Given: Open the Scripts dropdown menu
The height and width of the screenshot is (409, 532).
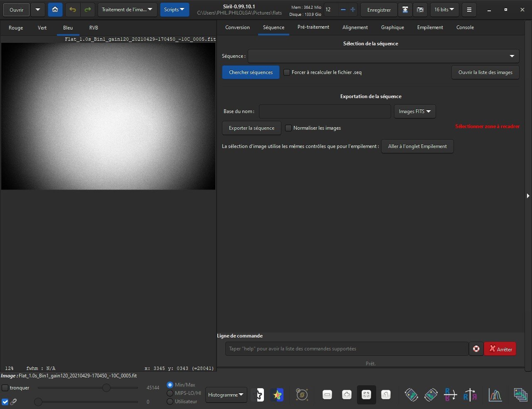Looking at the screenshot, I should (x=174, y=10).
